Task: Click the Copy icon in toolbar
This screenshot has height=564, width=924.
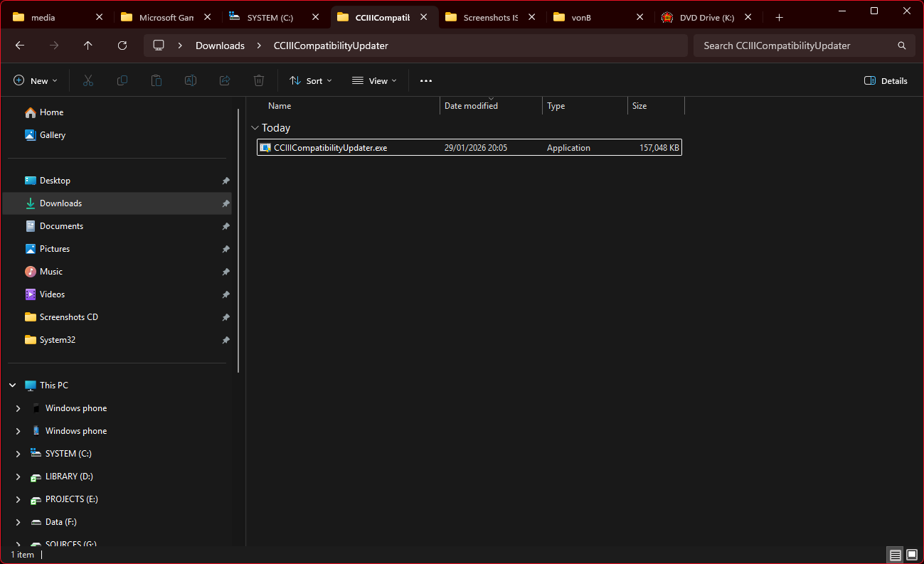Action: (122, 81)
